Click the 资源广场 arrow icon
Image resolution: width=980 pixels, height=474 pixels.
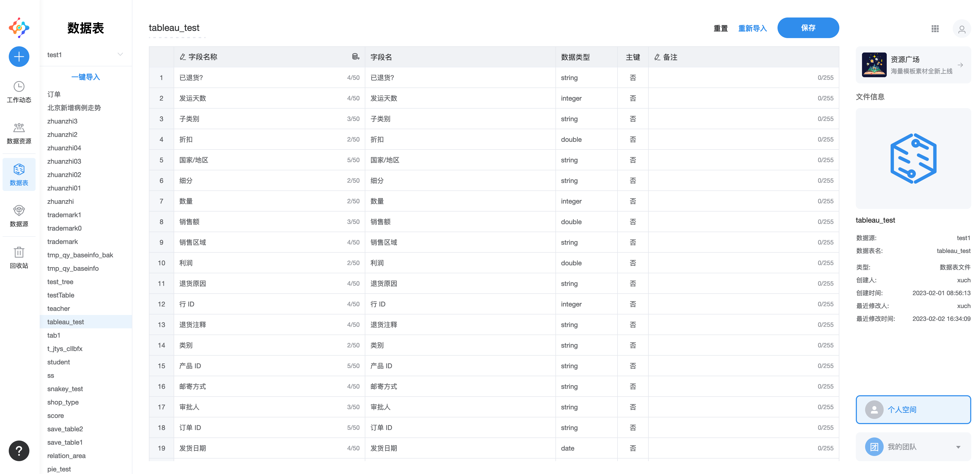(960, 65)
